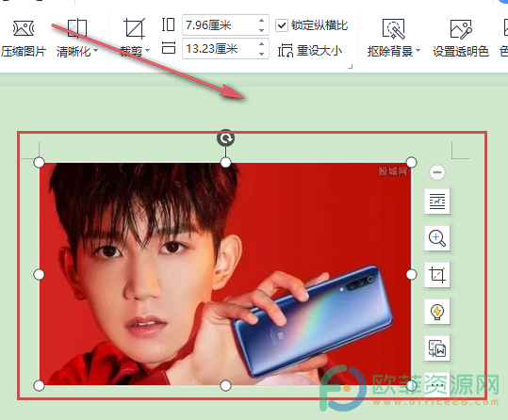Screen dimensions: 508x420
Task: Click the height icon beside 7.96厘米
Action: [168, 24]
